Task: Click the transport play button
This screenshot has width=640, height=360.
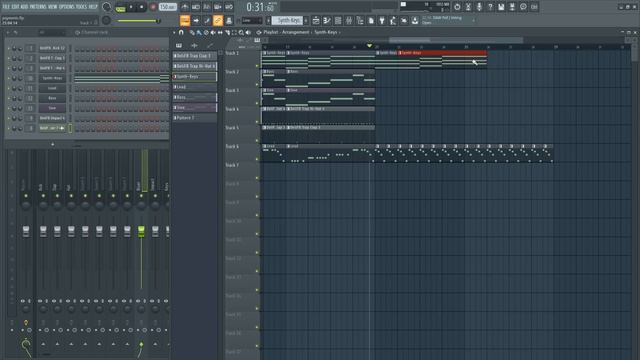Action: pyautogui.click(x=131, y=7)
